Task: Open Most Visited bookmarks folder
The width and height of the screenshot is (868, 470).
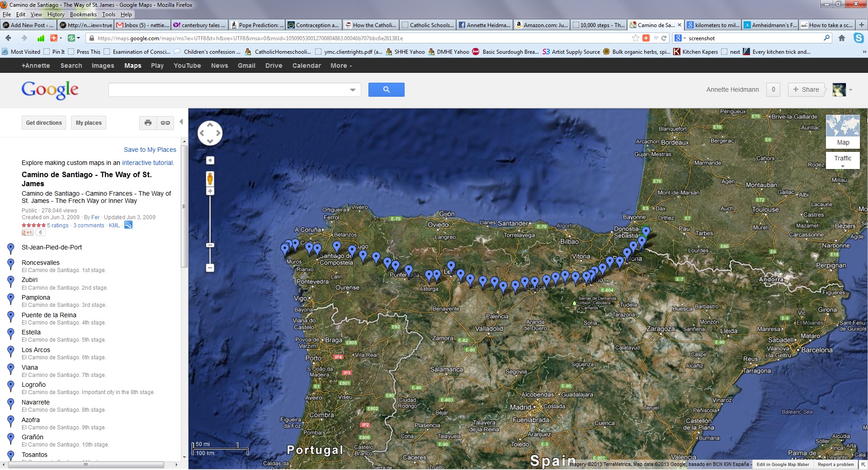Action: pyautogui.click(x=21, y=52)
